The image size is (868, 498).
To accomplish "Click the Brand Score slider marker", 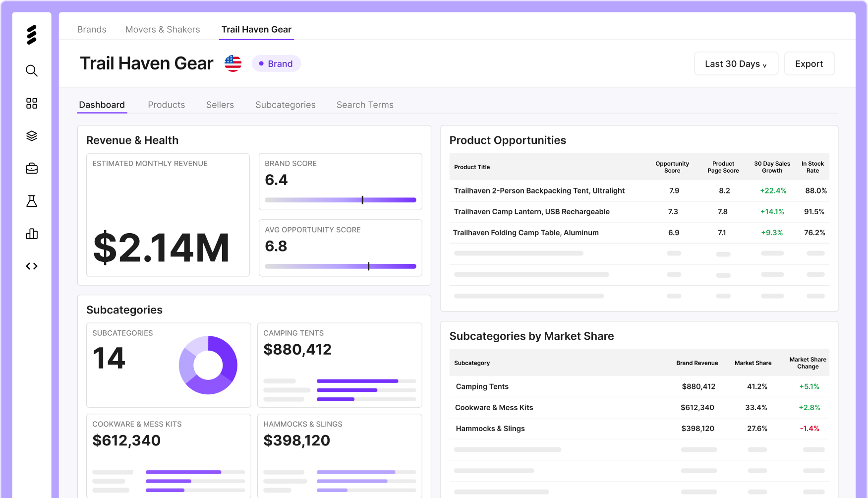I will click(x=362, y=200).
